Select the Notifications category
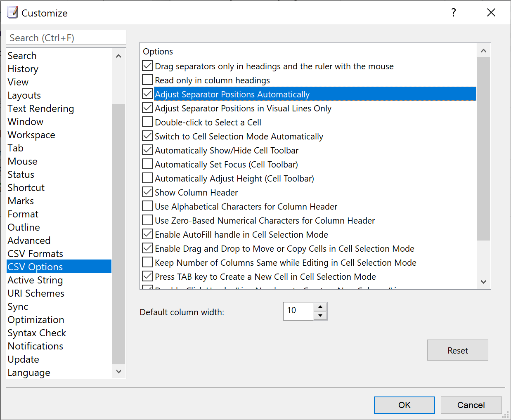 click(x=59, y=346)
